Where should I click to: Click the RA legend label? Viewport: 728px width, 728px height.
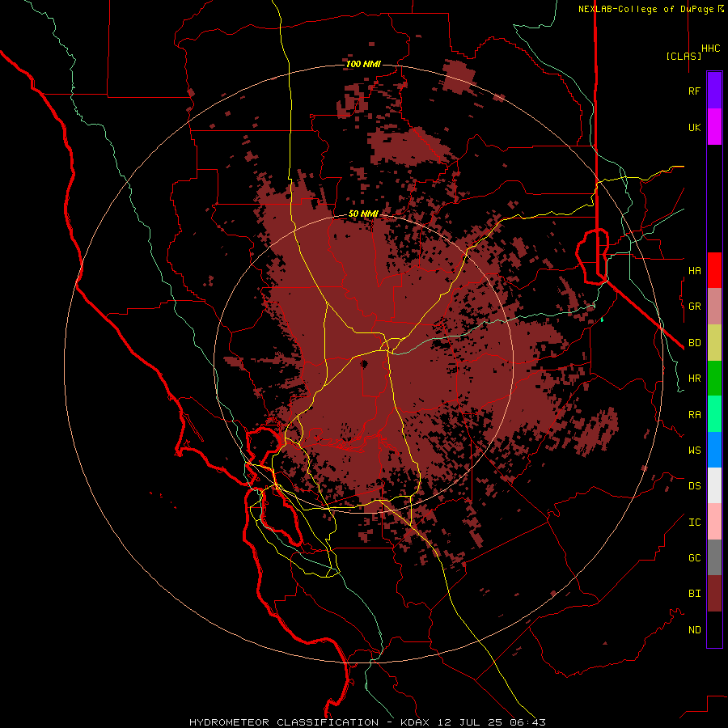[x=694, y=415]
